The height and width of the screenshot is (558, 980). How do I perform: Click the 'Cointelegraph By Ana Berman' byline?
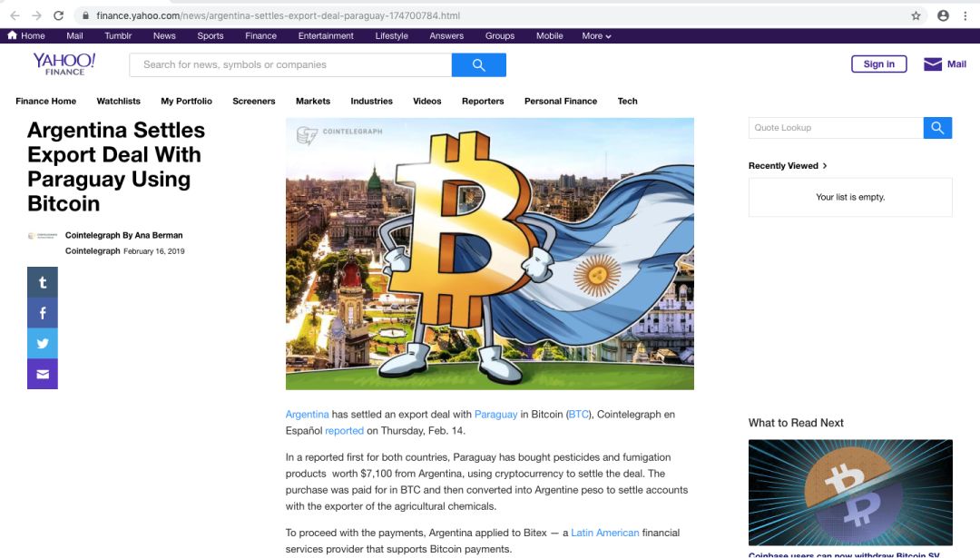click(x=123, y=236)
